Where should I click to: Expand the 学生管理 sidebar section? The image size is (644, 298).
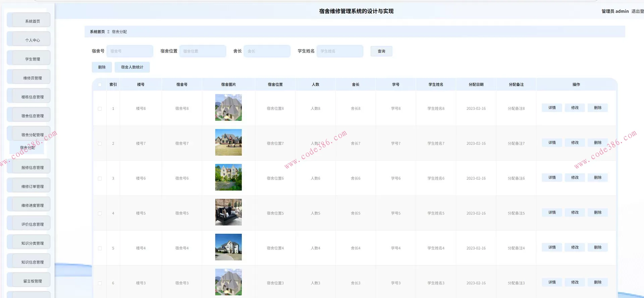32,59
